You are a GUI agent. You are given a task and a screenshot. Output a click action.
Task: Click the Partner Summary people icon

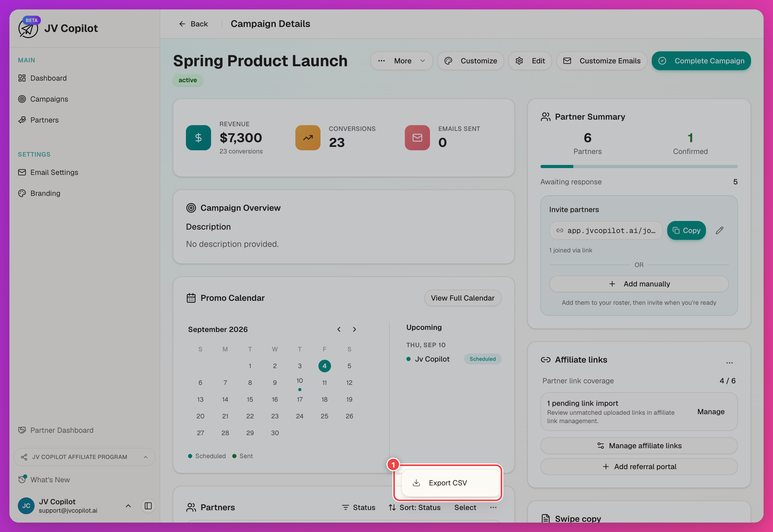click(546, 117)
